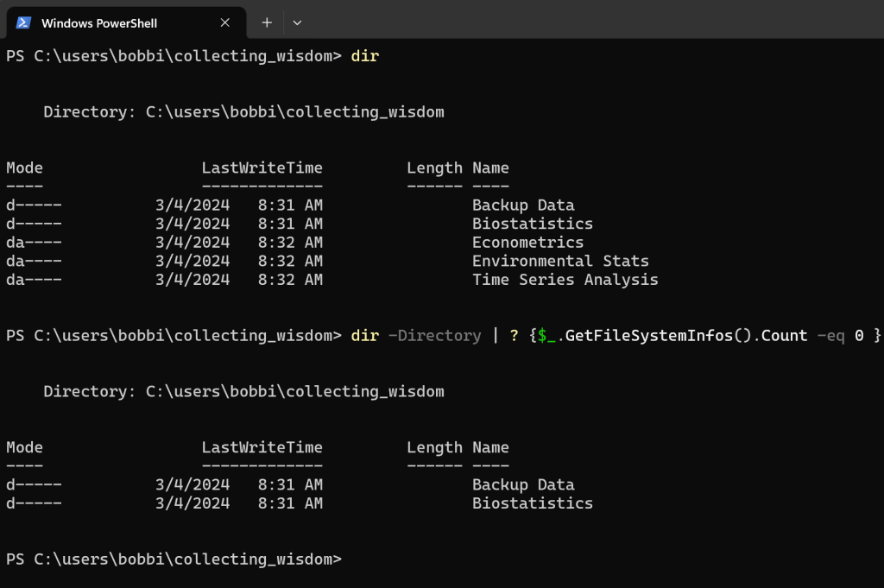The height and width of the screenshot is (588, 884).
Task: Select the Biostatistics folder entry
Action: coord(532,223)
